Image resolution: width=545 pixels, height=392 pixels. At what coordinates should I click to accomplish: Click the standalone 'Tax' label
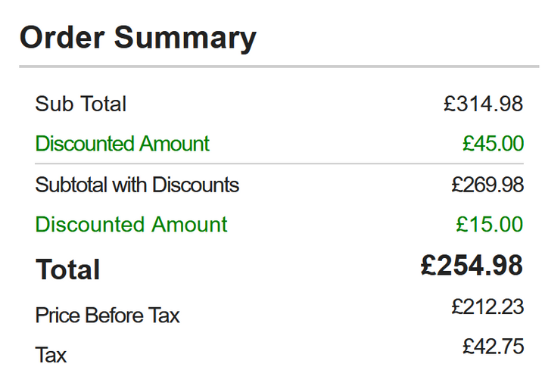[51, 354]
